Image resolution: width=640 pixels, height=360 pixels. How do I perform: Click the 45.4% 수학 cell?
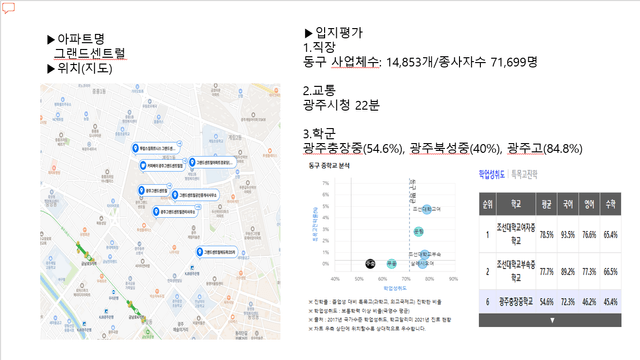pos(611,302)
